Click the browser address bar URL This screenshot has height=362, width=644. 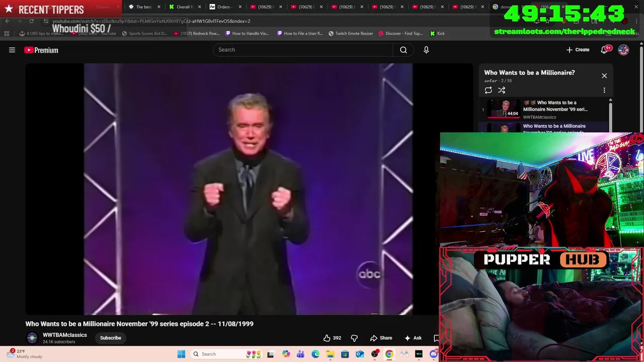coord(151,21)
